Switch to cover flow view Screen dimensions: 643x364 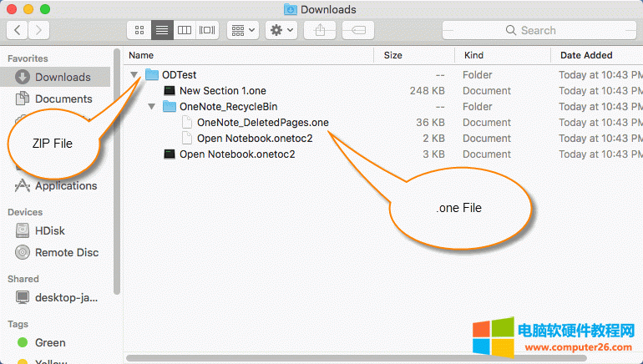[207, 30]
